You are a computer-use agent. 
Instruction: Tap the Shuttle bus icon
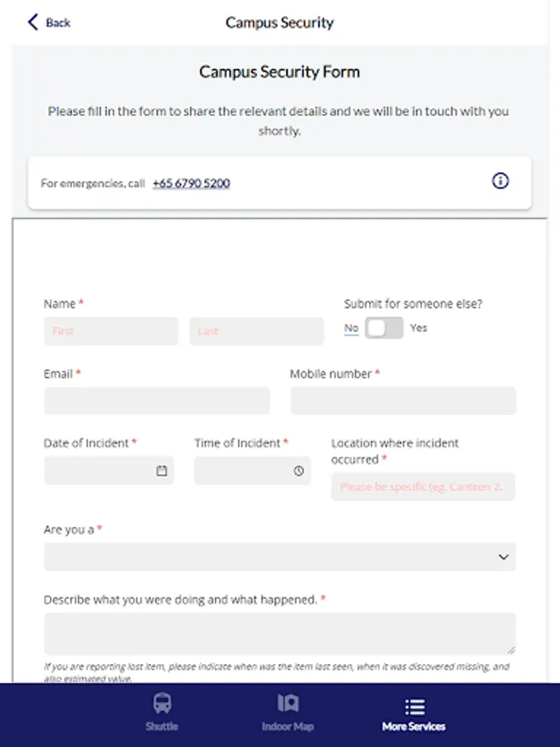click(x=162, y=705)
